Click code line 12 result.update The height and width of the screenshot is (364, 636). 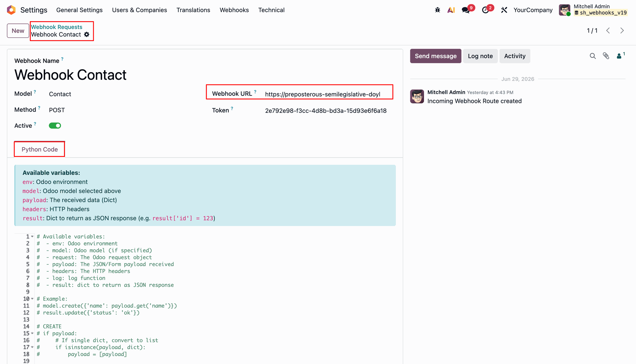88,313
